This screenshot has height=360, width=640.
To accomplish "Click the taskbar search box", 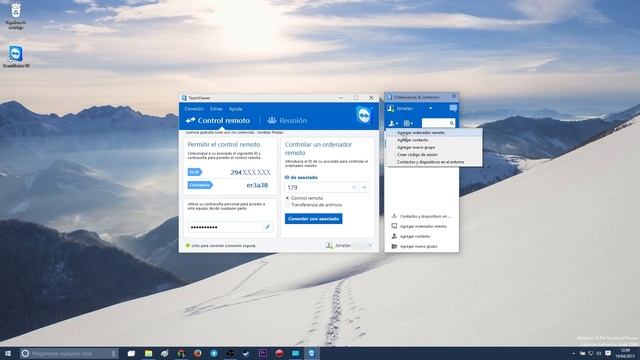I will (69, 353).
